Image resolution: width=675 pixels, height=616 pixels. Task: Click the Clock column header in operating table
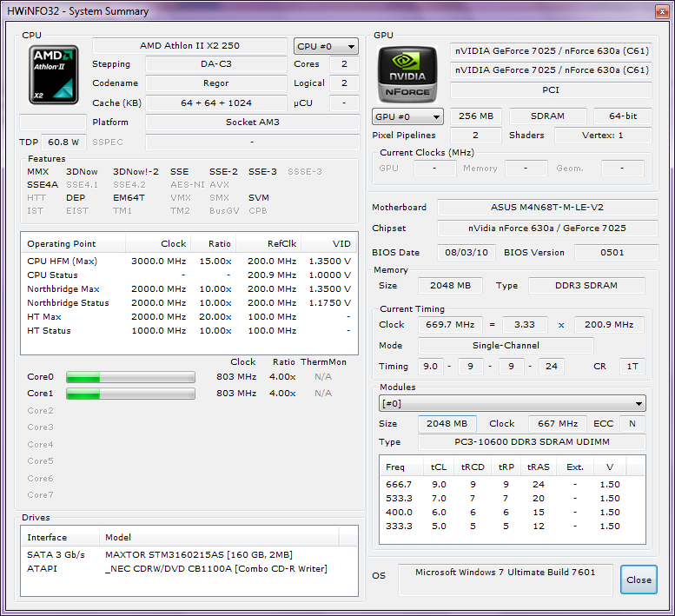coord(158,243)
